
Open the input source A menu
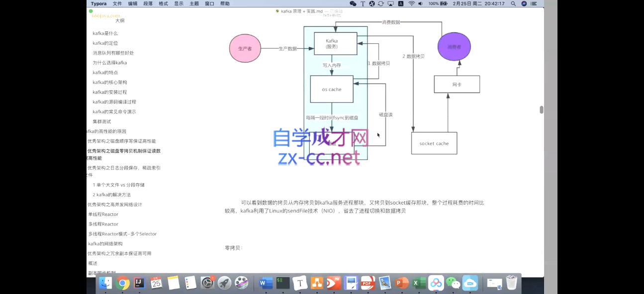[x=401, y=3]
